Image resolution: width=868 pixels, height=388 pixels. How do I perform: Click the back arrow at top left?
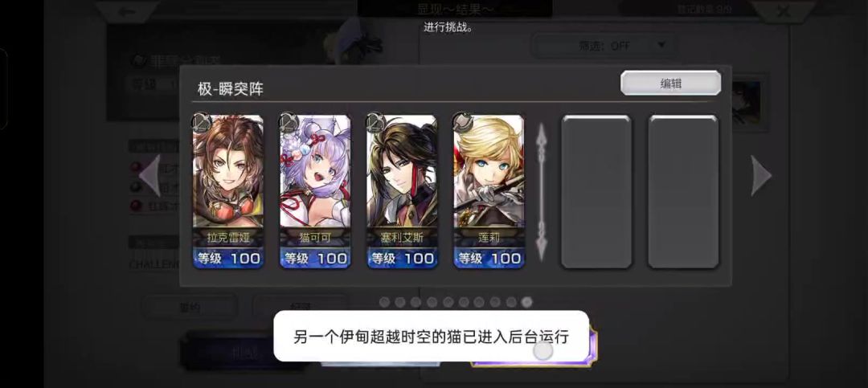click(127, 11)
